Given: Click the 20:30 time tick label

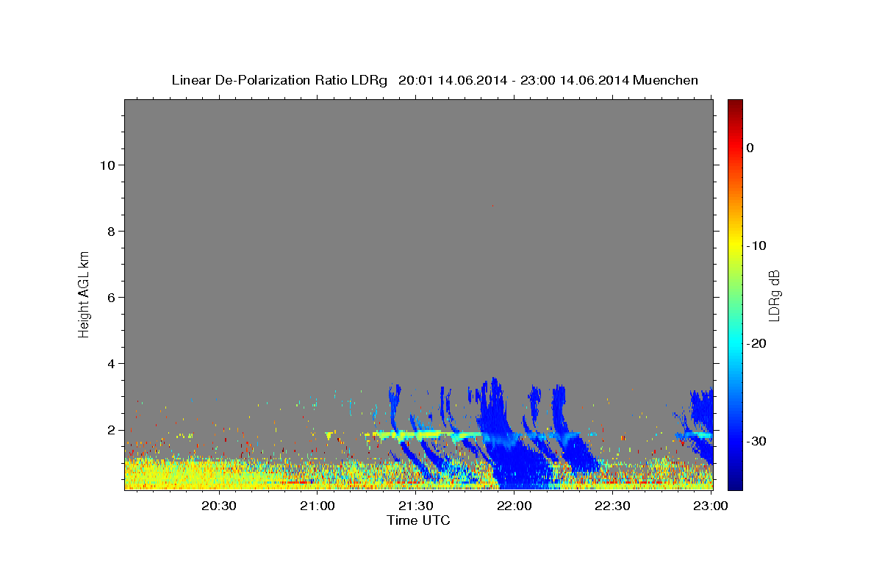Looking at the screenshot, I should pos(219,506).
